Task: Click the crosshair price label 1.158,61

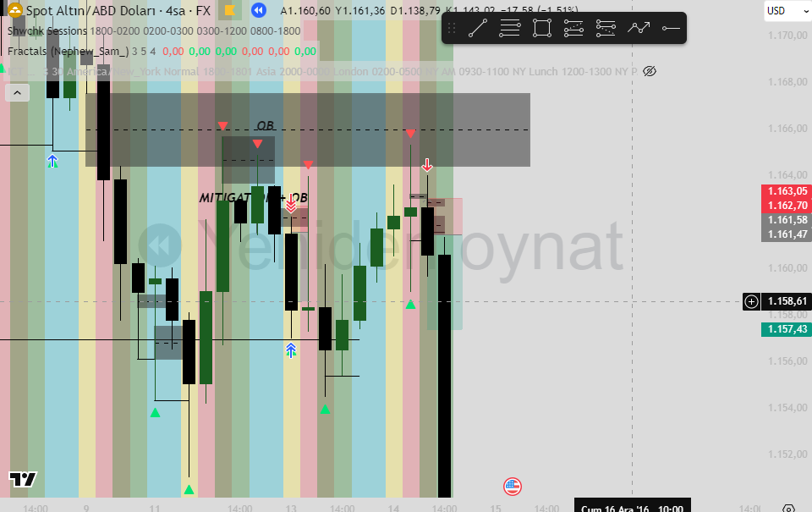Action: click(x=787, y=301)
